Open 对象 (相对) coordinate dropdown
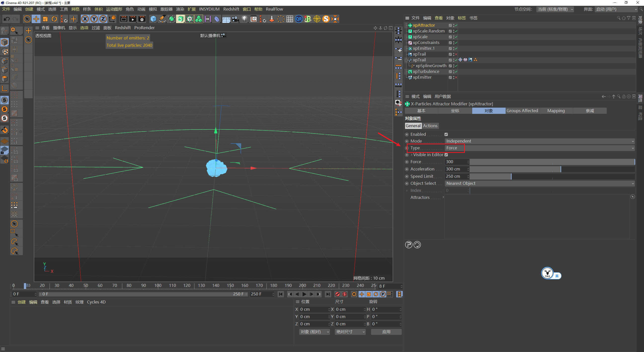The image size is (644, 352). [x=314, y=332]
